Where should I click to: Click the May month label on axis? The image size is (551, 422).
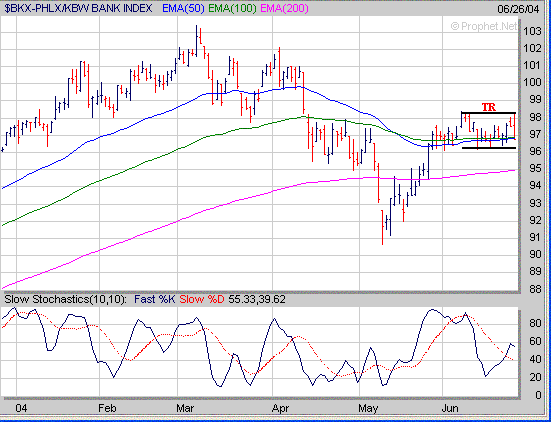coord(368,408)
